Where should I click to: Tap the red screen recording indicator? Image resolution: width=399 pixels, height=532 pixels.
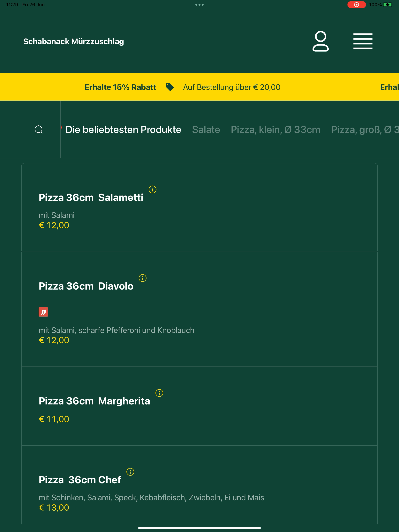coord(356,4)
